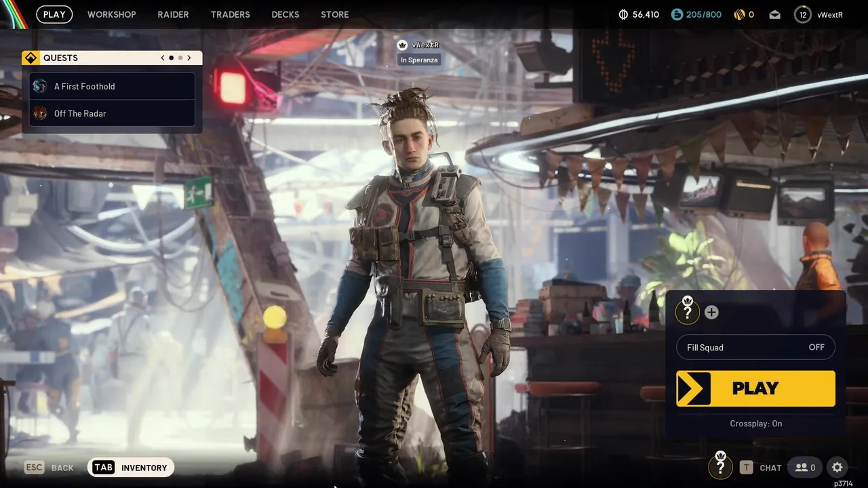Viewport: 868px width, 488px height.
Task: Open the DECKS tab
Action: (285, 14)
